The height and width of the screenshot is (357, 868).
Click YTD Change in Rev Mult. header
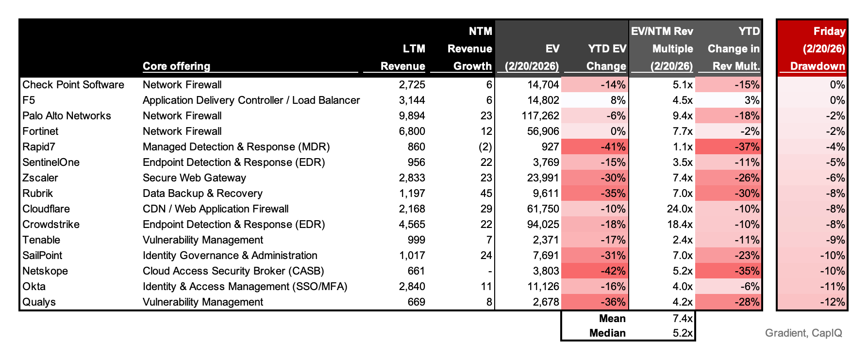click(x=734, y=49)
